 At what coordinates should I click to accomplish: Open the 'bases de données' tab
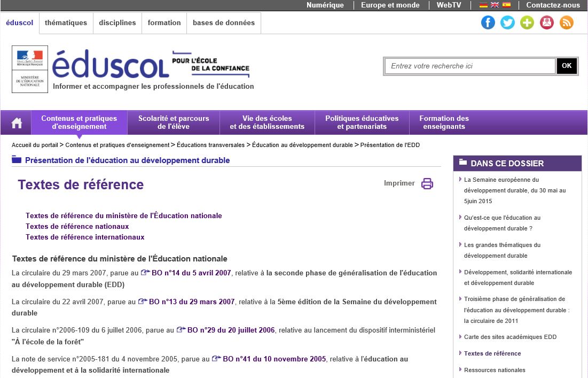coord(224,23)
